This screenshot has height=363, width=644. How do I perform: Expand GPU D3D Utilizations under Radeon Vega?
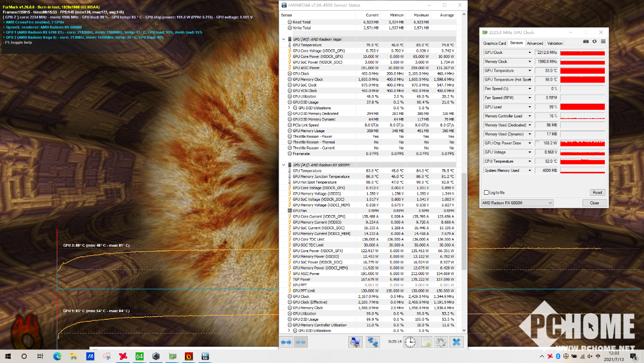coord(289,108)
